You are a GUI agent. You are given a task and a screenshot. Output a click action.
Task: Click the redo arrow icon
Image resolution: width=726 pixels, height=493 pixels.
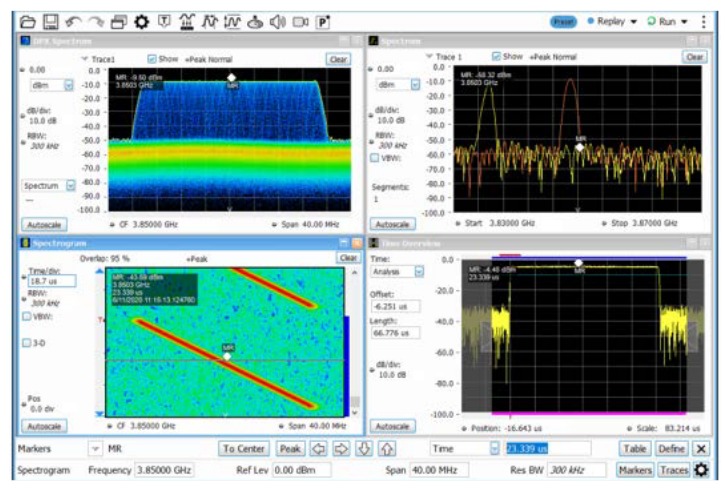click(96, 20)
